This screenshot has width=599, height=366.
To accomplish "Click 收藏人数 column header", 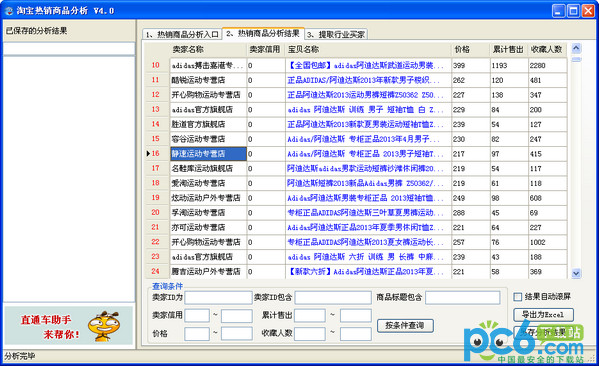I will click(547, 49).
